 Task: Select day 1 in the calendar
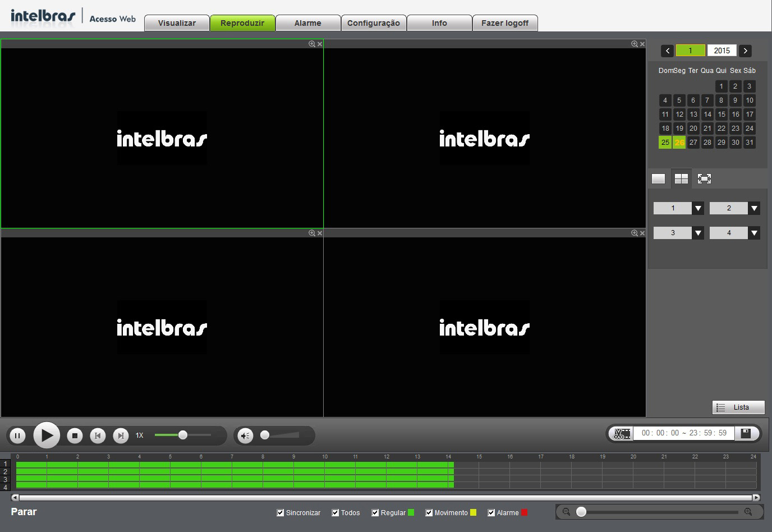[722, 86]
